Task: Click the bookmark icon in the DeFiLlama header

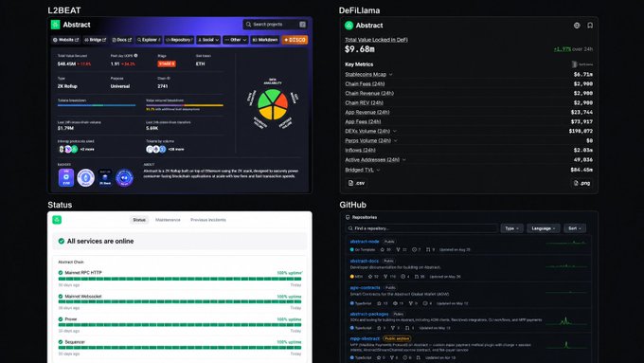Action: pyautogui.click(x=590, y=26)
